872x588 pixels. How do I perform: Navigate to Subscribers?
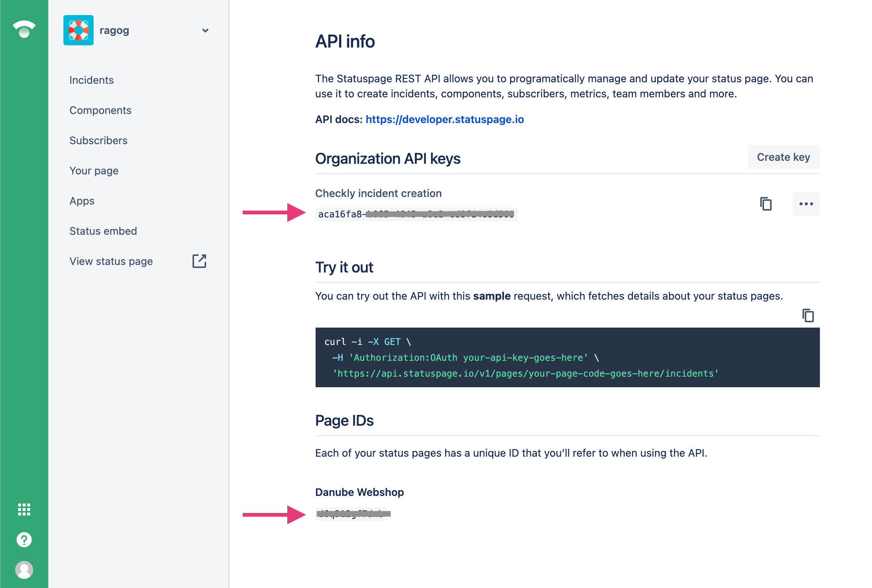(98, 140)
